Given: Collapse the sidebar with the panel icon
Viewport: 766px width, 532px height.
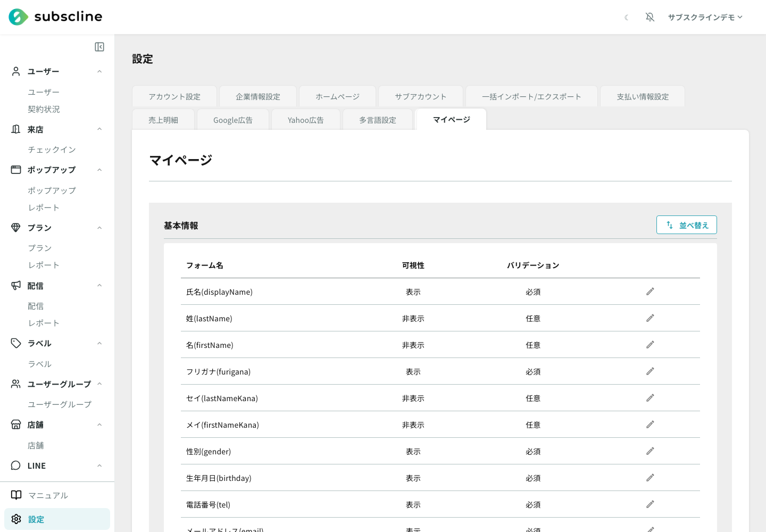Looking at the screenshot, I should 99,47.
